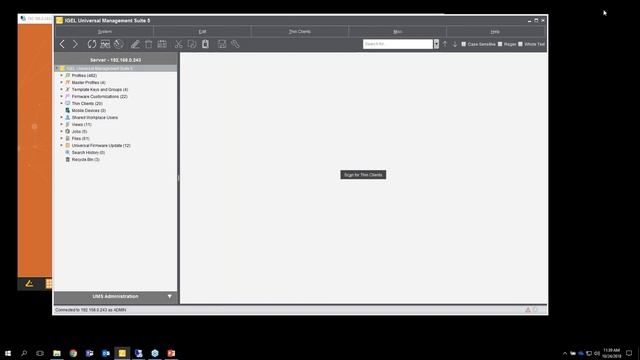Open the Windows Start menu
The width and height of the screenshot is (640, 360).
[8, 353]
